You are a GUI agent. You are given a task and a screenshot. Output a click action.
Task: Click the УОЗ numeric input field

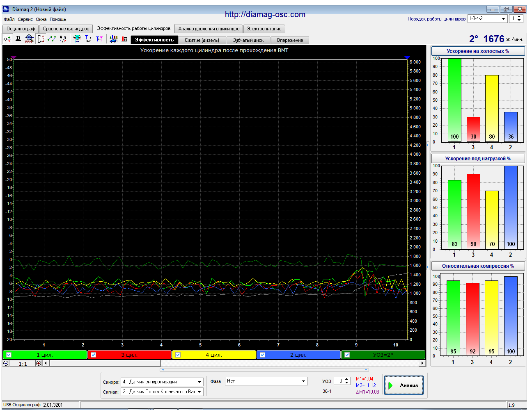point(339,381)
